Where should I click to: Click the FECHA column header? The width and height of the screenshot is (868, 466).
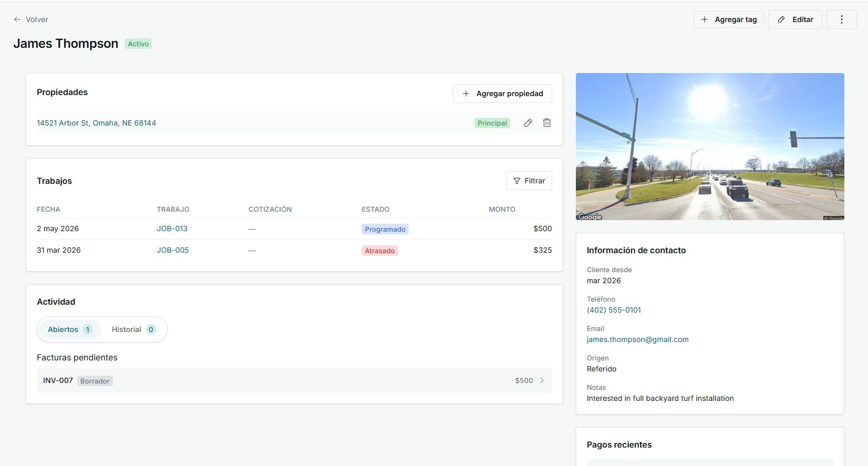click(48, 209)
